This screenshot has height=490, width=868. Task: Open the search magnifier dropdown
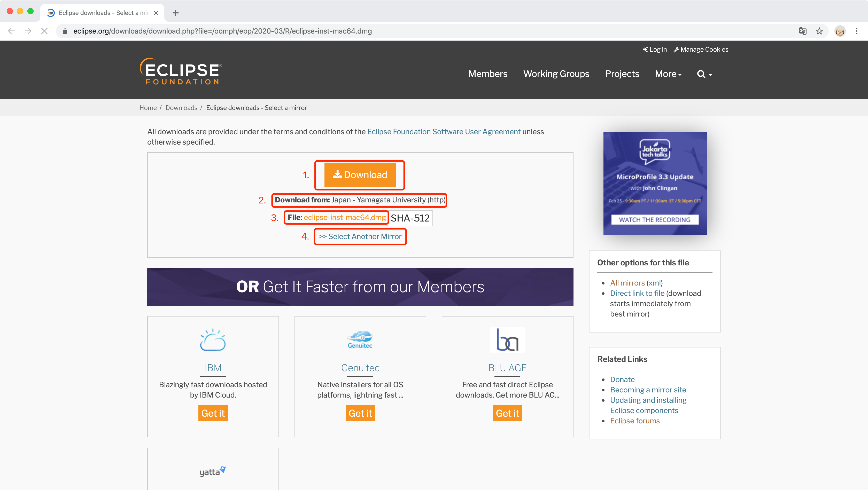(704, 74)
